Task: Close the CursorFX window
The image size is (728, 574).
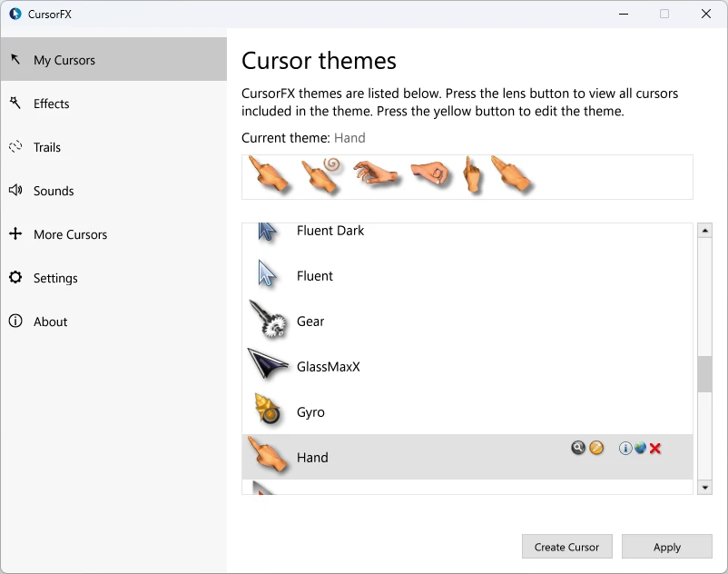Action: click(x=706, y=14)
